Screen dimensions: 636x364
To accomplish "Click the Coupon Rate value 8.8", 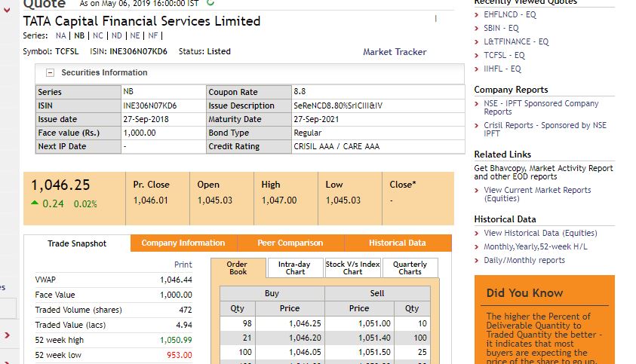I will coord(300,92).
